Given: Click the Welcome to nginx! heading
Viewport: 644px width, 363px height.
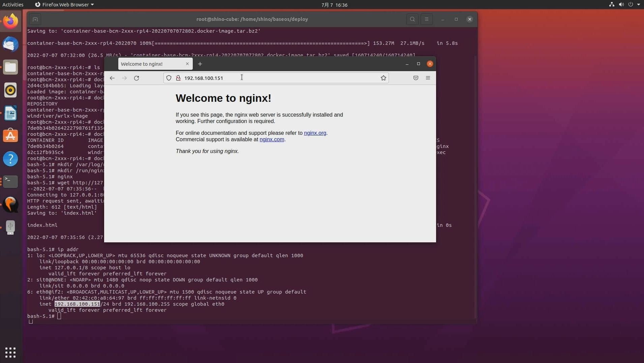Looking at the screenshot, I should (223, 98).
